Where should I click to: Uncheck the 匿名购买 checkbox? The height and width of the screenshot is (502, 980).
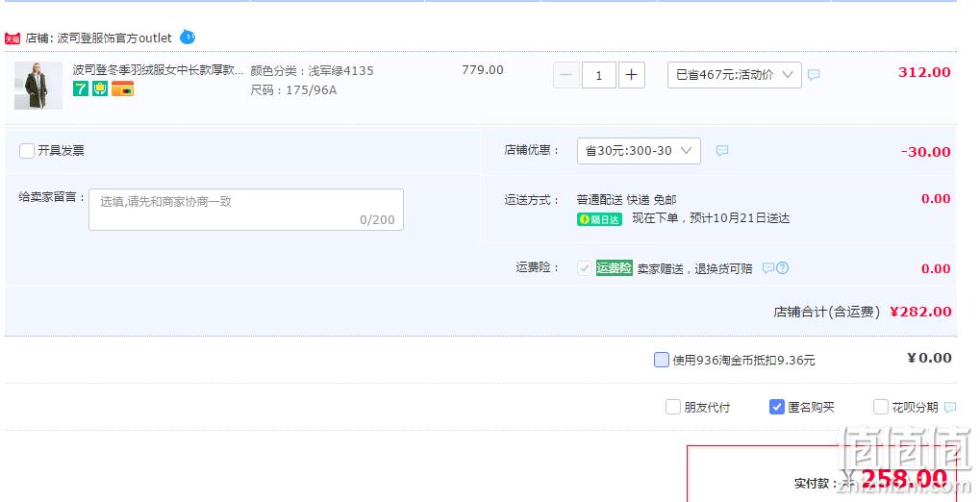[x=777, y=407]
